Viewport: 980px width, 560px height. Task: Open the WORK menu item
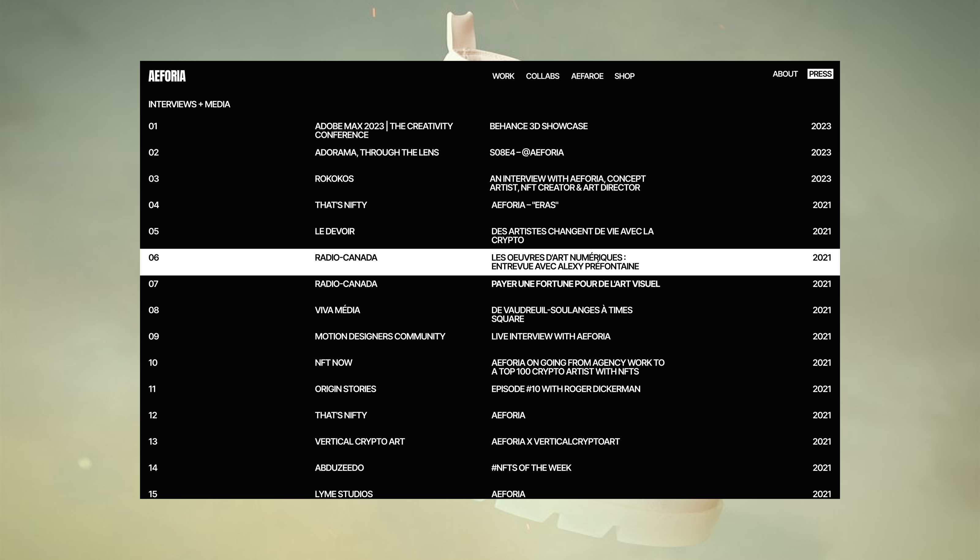pyautogui.click(x=503, y=76)
